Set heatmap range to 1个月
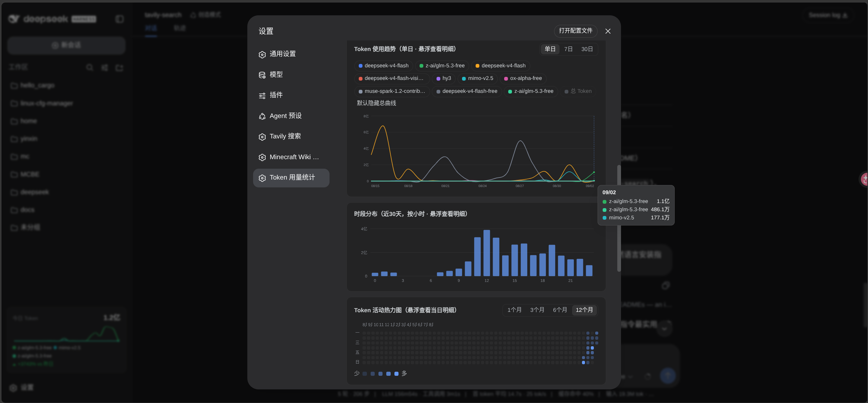Image resolution: width=868 pixels, height=403 pixels. pyautogui.click(x=514, y=310)
